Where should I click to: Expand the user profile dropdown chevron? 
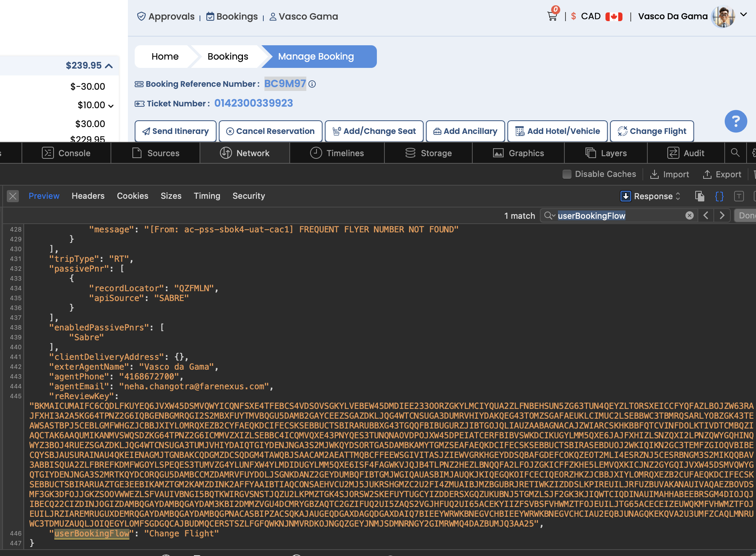(x=744, y=15)
